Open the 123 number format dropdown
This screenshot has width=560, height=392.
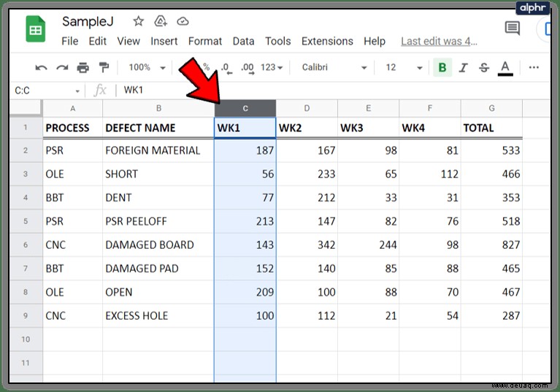coord(272,67)
